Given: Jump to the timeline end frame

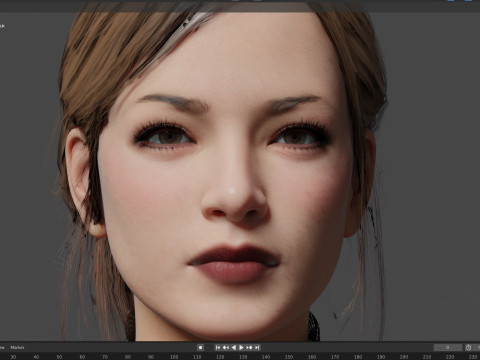Looking at the screenshot, I should coord(257,347).
